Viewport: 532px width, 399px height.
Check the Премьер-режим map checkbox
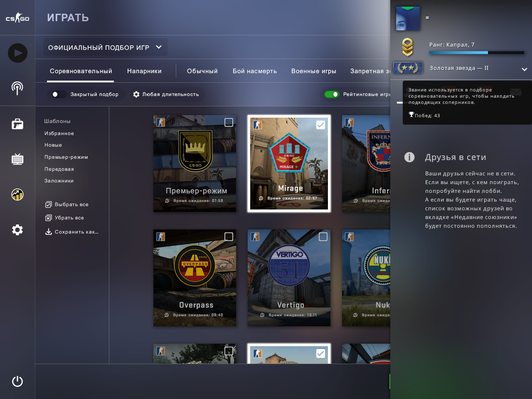click(x=229, y=122)
